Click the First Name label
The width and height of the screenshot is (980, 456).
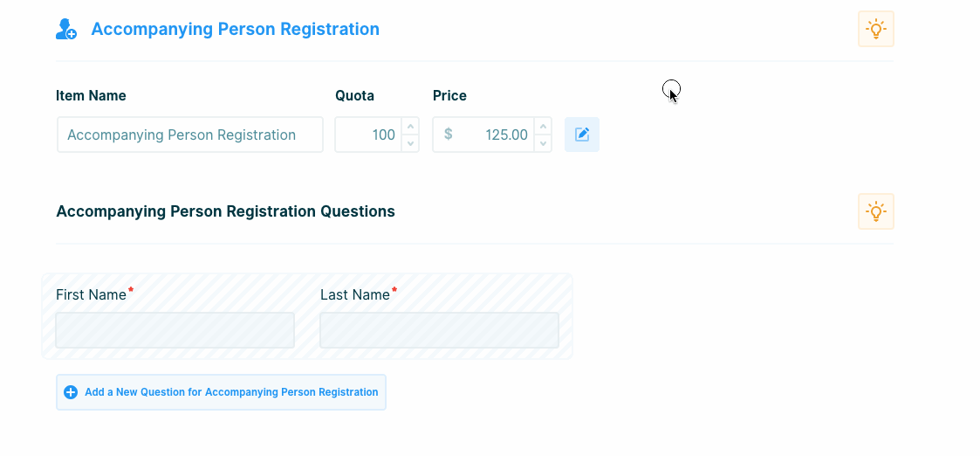[x=91, y=294]
